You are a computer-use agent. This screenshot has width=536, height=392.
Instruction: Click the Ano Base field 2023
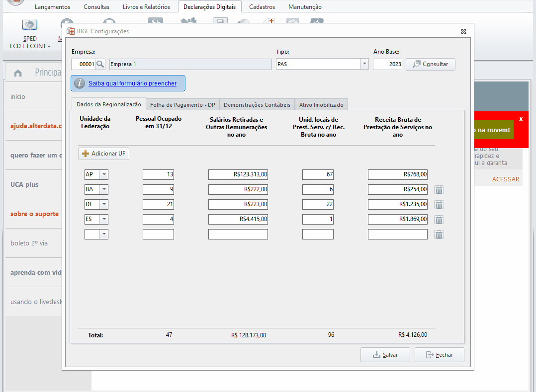click(387, 64)
